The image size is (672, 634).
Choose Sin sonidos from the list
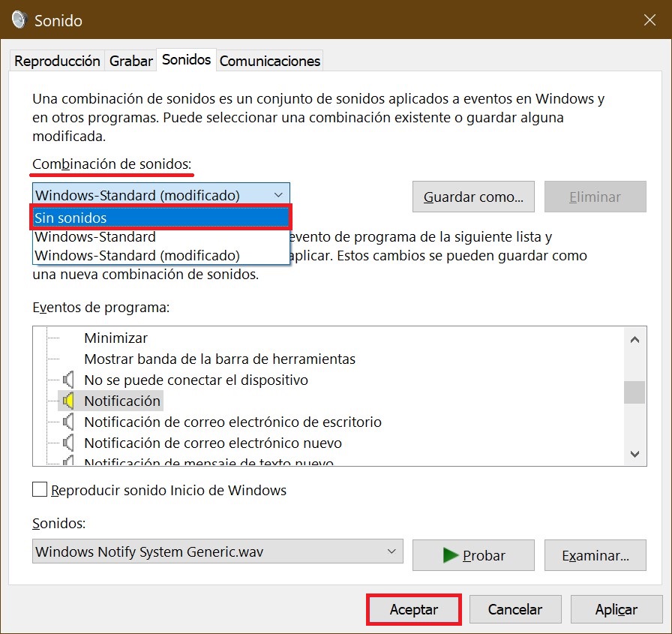[160, 218]
